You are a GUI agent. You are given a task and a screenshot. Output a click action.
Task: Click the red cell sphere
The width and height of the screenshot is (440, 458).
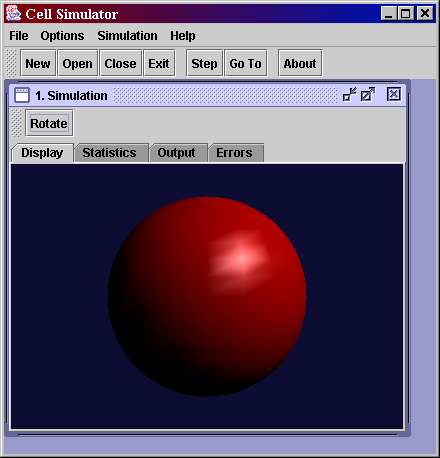[207, 296]
